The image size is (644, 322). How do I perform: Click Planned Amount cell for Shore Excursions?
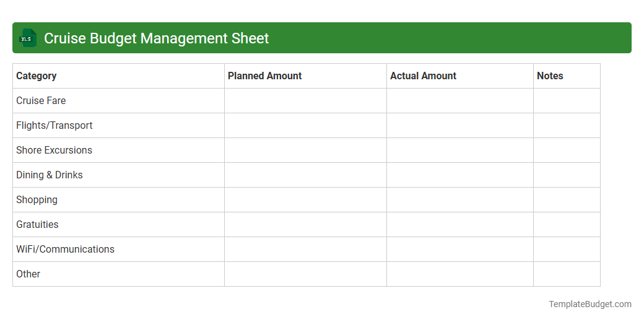click(x=305, y=150)
